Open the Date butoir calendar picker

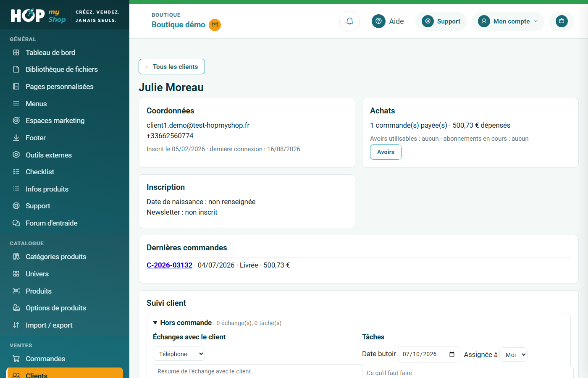tap(452, 354)
